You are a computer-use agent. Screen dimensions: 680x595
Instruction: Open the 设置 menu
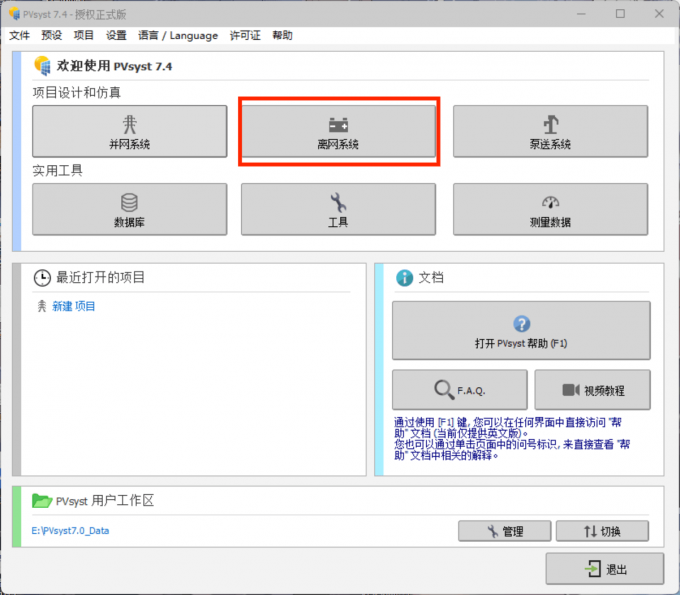(x=116, y=35)
